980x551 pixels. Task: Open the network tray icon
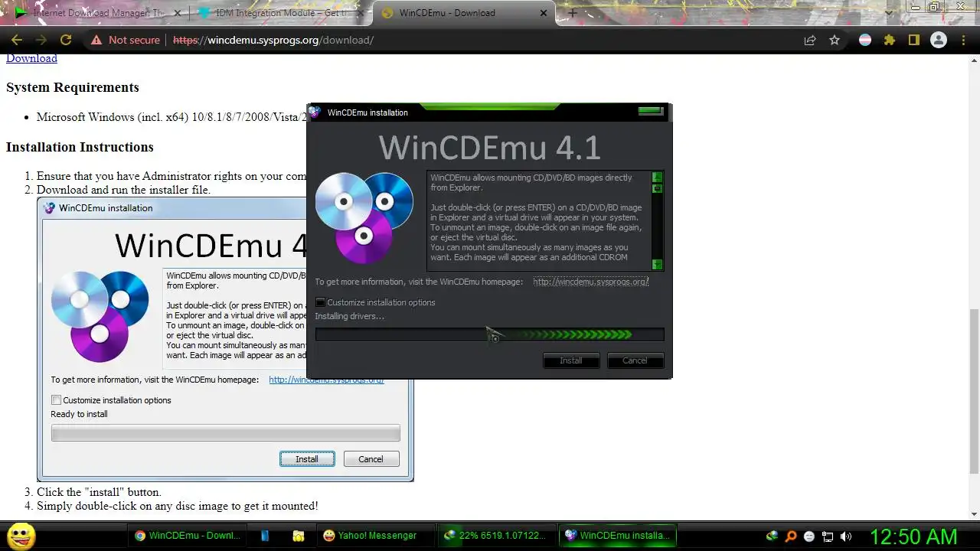coord(828,536)
